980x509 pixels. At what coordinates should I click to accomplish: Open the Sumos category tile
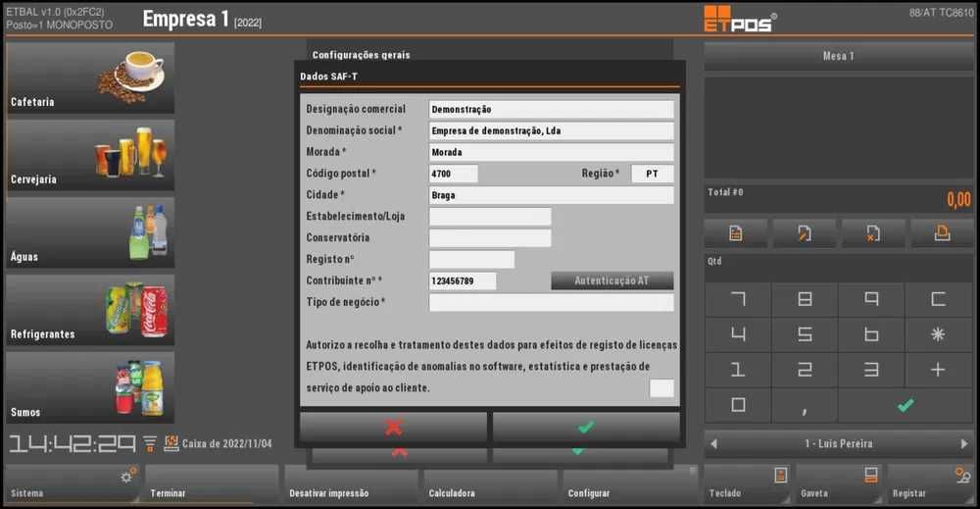pyautogui.click(x=90, y=387)
